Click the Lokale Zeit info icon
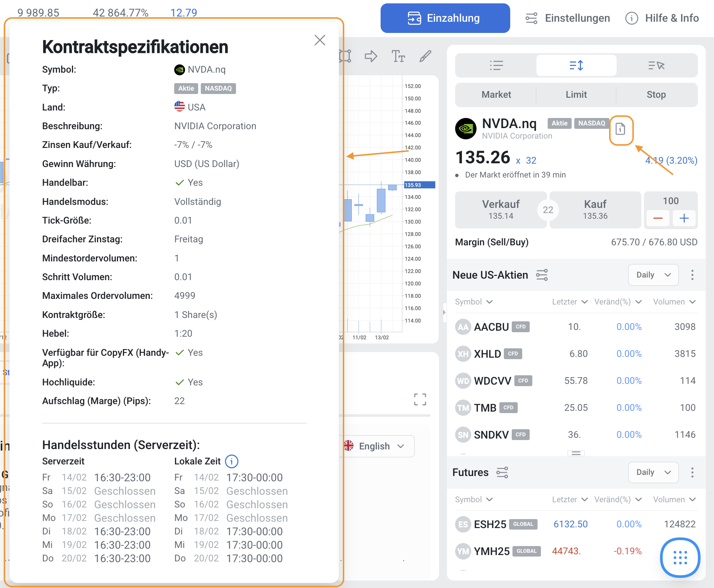Image resolution: width=714 pixels, height=588 pixels. pos(232,461)
